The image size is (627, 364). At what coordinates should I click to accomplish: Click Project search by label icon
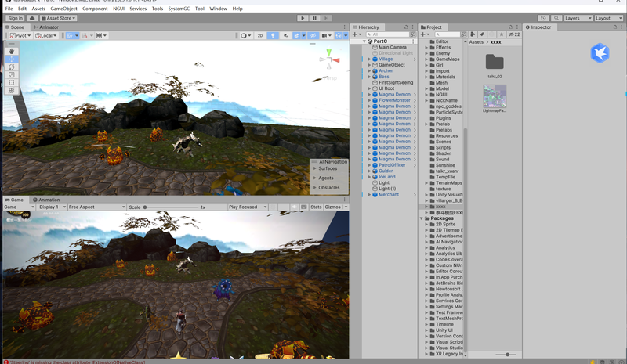482,34
